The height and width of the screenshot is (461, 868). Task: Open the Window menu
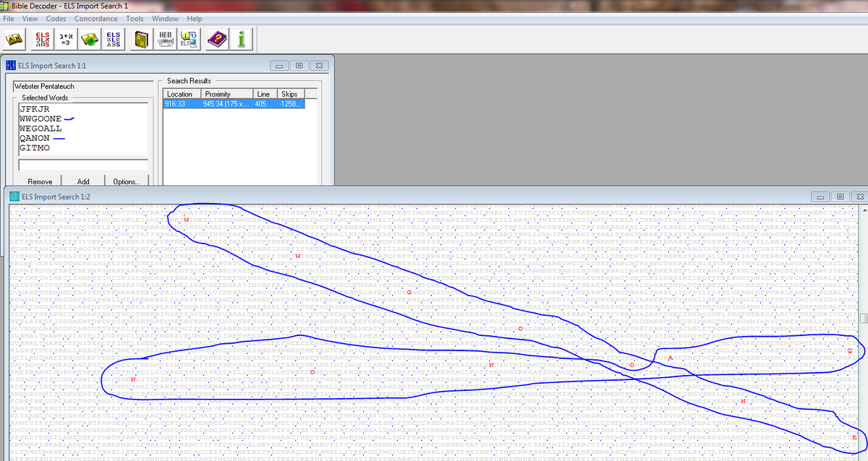[165, 18]
